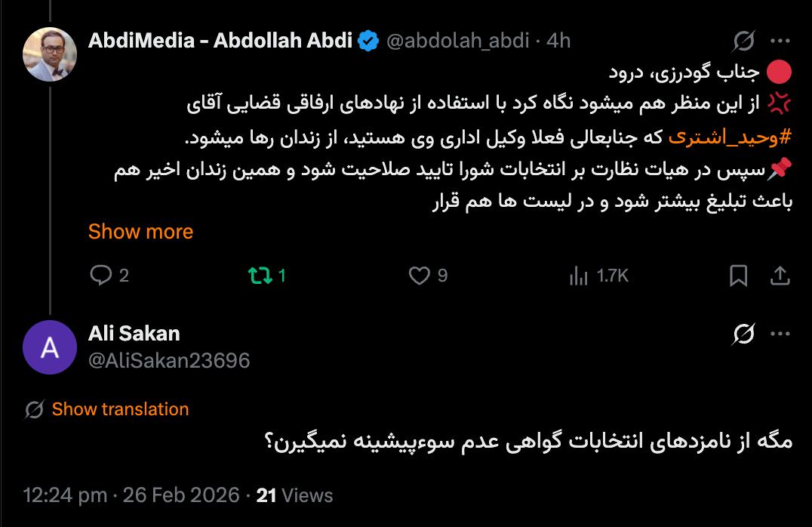The image size is (812, 527).
Task: Like Abdollah Abdi's post with heart icon
Action: [x=419, y=276]
